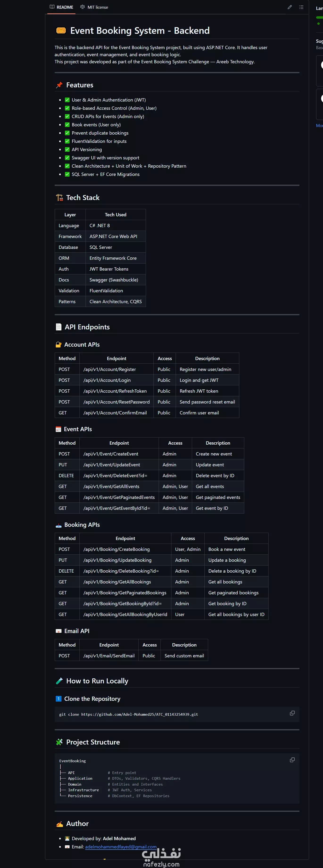Select the /api/v1/Booking/GetAllBookingByUserId cell
Screen dimensions: 323x868
tap(125, 614)
